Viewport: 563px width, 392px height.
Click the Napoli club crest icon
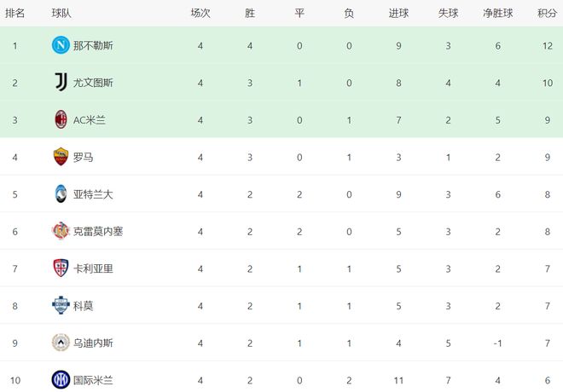61,45
